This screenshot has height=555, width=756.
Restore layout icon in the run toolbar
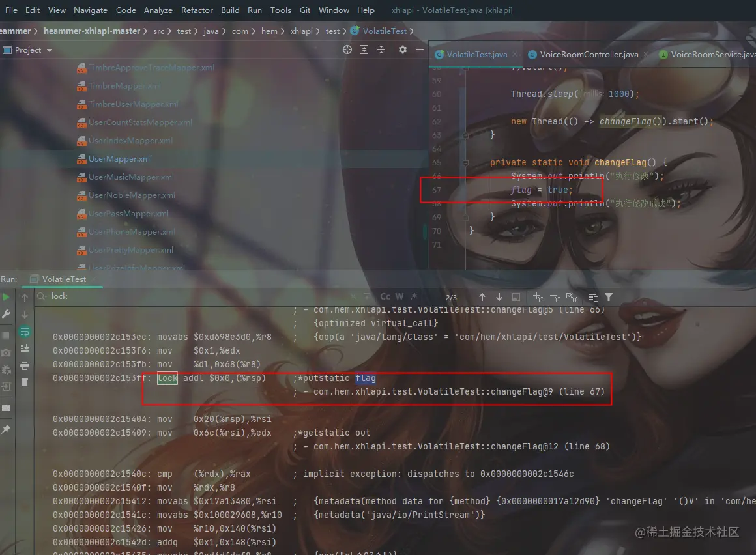(x=6, y=408)
